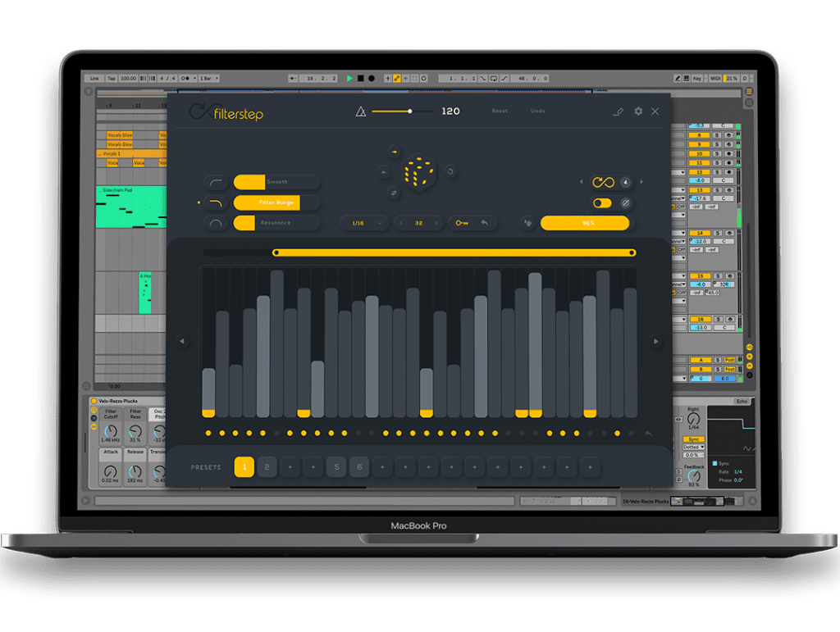Click the Sync button in Echo device
840x632 pixels.
coord(693,439)
